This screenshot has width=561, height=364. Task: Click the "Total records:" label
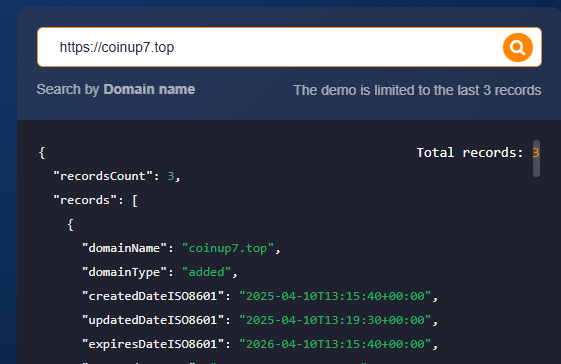point(470,153)
